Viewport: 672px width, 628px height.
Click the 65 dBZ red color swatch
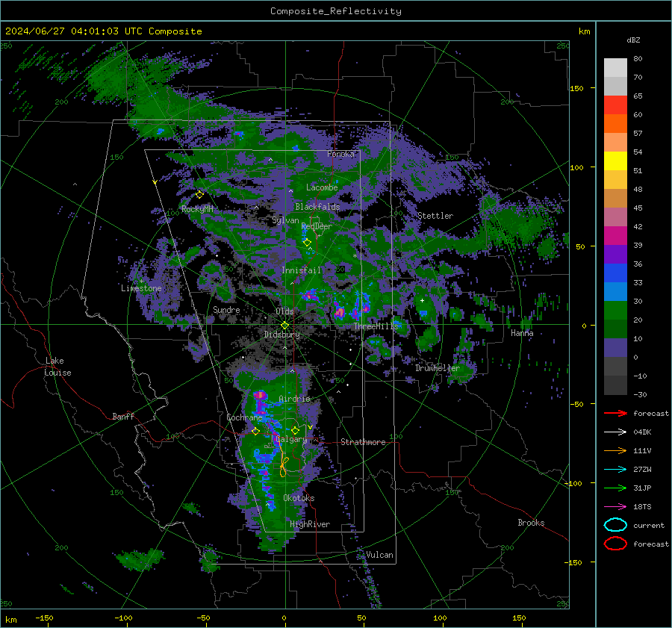click(x=615, y=105)
